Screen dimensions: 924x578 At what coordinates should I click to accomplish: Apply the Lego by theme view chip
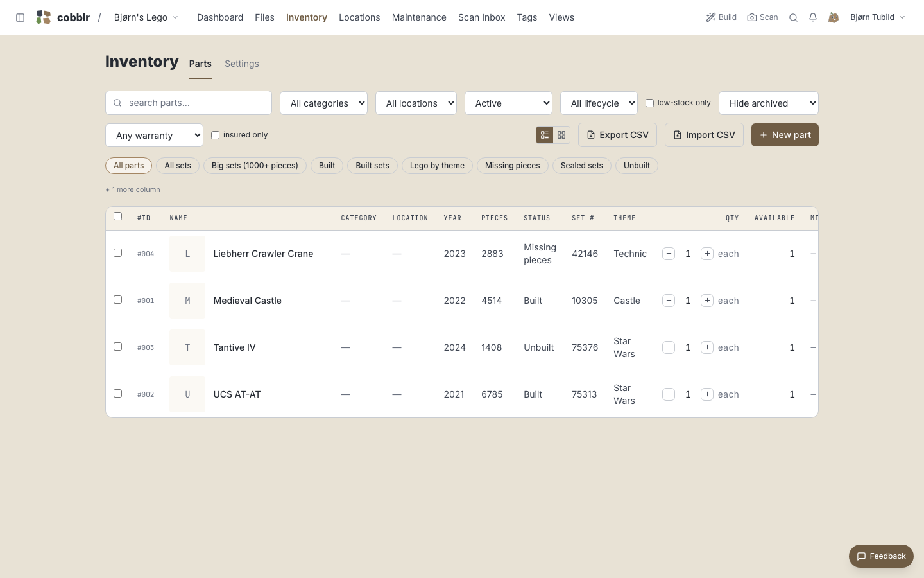point(437,166)
